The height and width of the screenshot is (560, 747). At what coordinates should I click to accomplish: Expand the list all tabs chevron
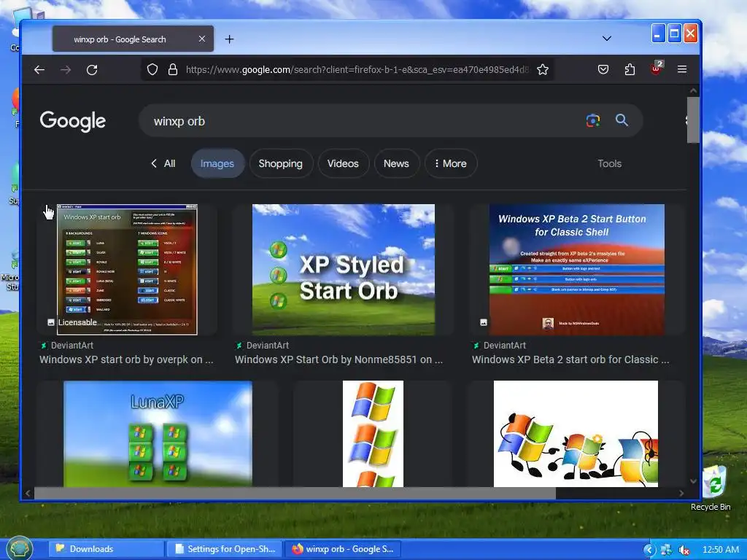(x=606, y=39)
